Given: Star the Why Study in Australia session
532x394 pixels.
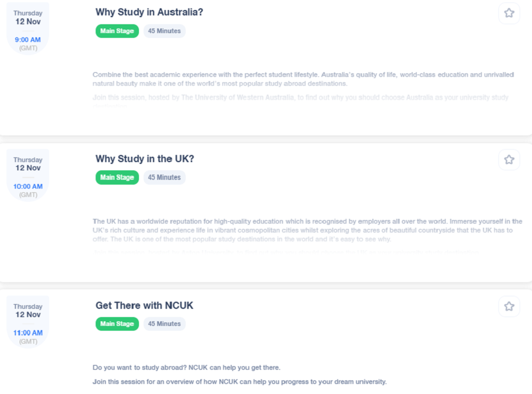Looking at the screenshot, I should coord(509,13).
